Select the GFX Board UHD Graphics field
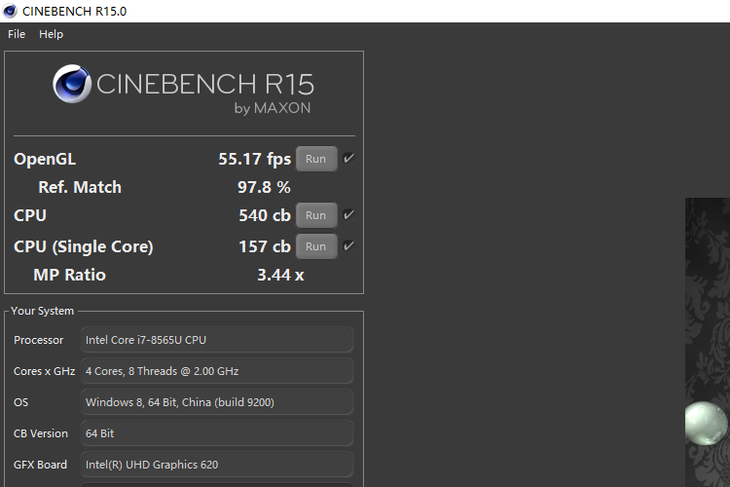Screen dimensions: 730x487 coord(217,465)
